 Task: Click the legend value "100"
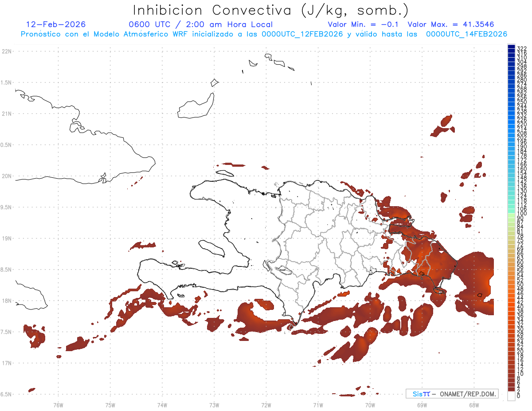522,214
